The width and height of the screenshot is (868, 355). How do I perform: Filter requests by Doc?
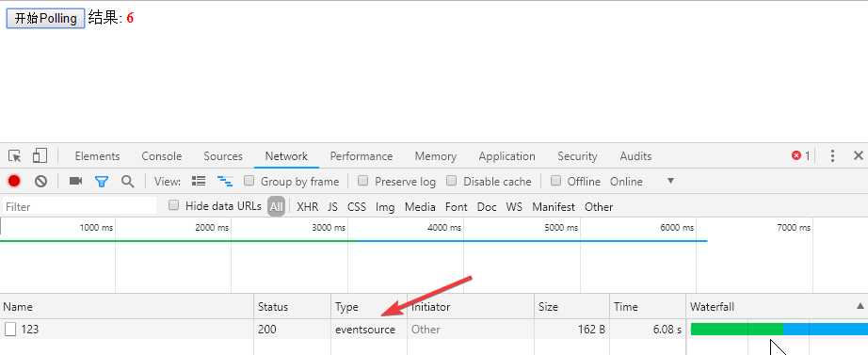487,207
